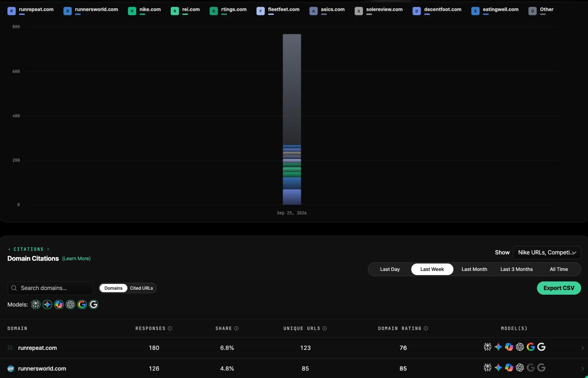The height and width of the screenshot is (378, 588).
Task: Click left chevron beside CITATIONS
Action: click(9, 249)
